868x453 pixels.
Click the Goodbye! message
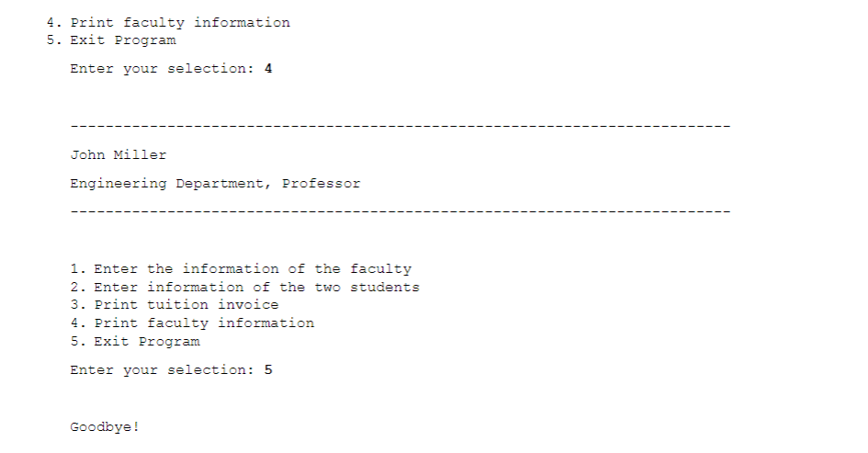click(105, 427)
